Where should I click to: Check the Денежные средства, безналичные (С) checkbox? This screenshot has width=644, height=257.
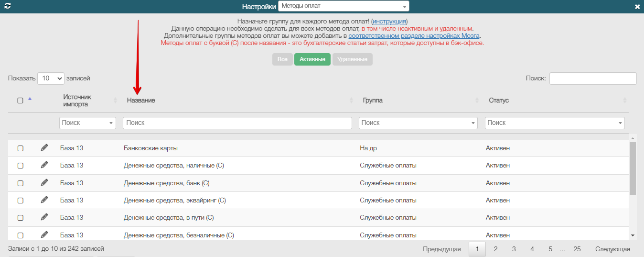pyautogui.click(x=20, y=235)
